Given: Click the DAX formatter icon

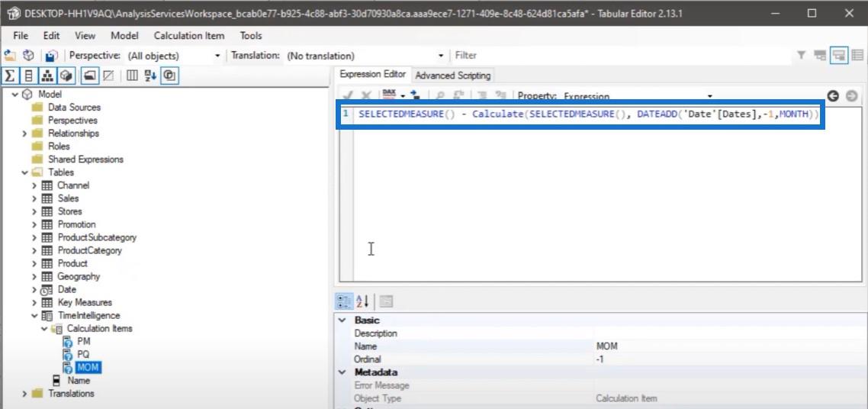Looking at the screenshot, I should click(x=389, y=95).
